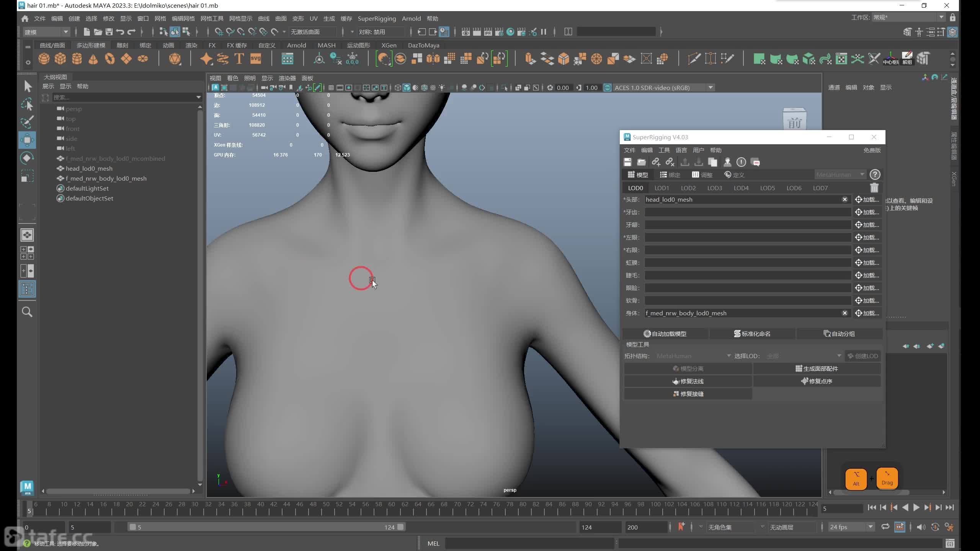
Task: Click the save icon in SuperRigging toolbar
Action: 627,162
